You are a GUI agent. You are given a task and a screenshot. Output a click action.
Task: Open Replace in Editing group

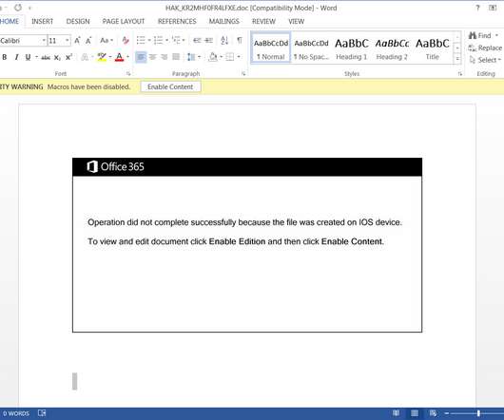pos(485,48)
